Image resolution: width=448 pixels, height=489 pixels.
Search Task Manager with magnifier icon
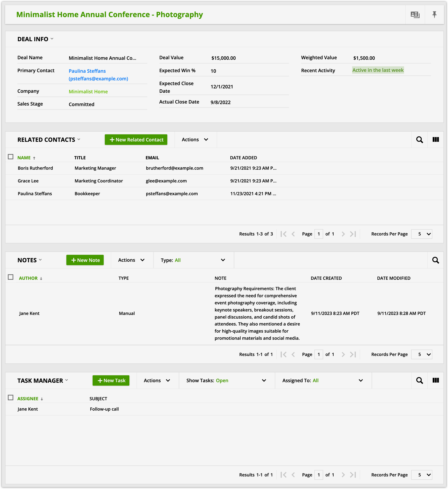coord(419,380)
